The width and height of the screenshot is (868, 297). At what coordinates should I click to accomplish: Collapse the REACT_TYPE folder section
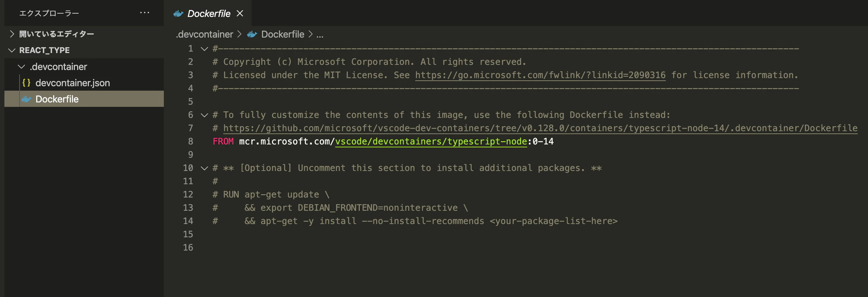12,50
